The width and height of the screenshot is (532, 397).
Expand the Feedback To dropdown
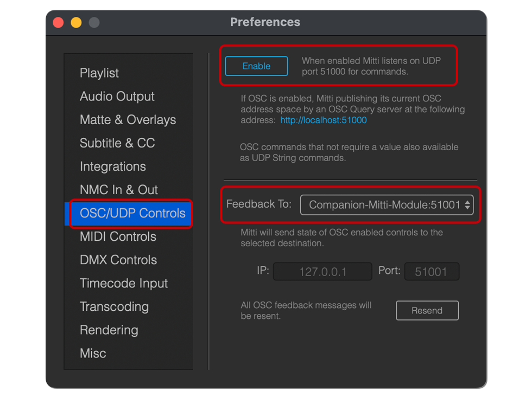pos(387,205)
